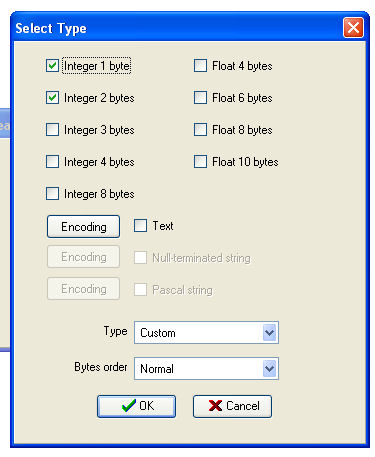Enable the Integer 3 bytes checkbox
375x457 pixels.
pyautogui.click(x=52, y=130)
